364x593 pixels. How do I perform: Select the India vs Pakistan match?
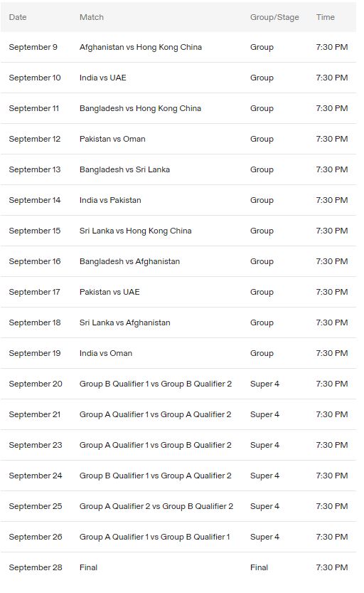(x=110, y=200)
